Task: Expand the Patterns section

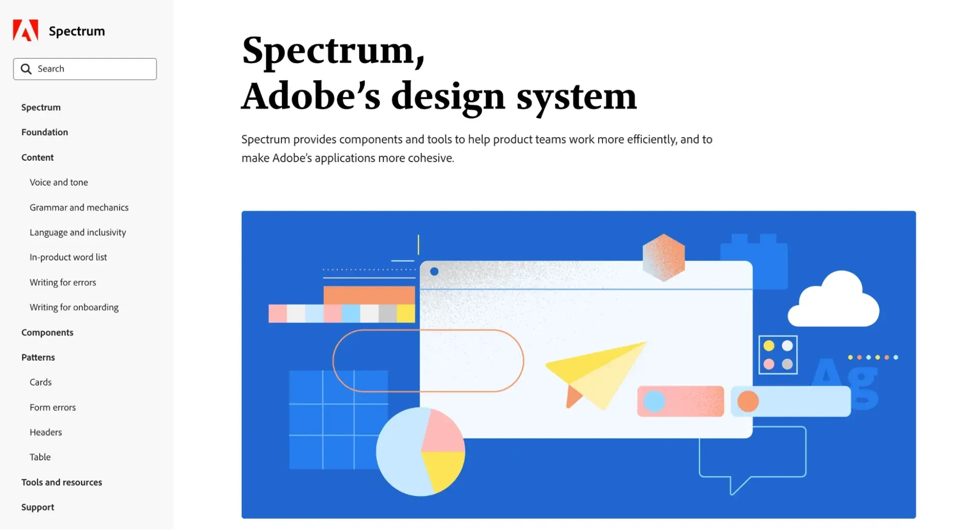Action: tap(38, 357)
